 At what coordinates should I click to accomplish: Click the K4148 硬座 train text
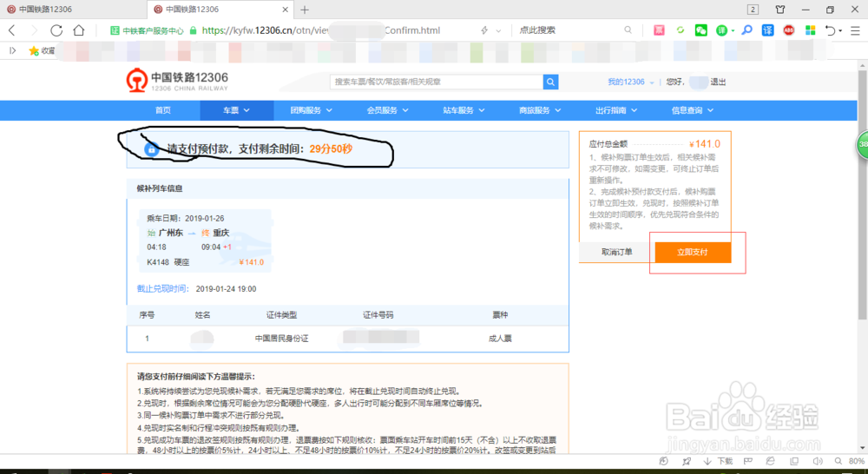tap(168, 262)
